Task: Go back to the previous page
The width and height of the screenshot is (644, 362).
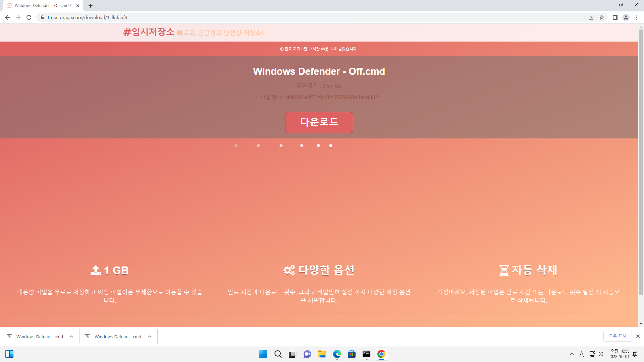Action: pyautogui.click(x=7, y=17)
